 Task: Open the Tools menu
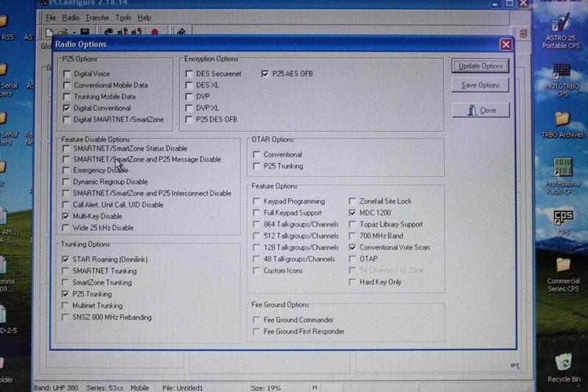pos(123,17)
